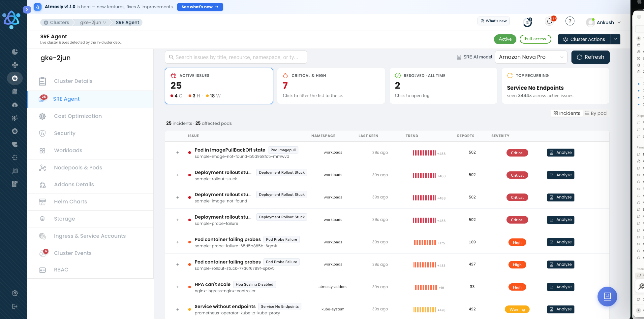Viewport: 644px width, 319px height.
Task: Switch to the By pod view
Action: pos(596,113)
